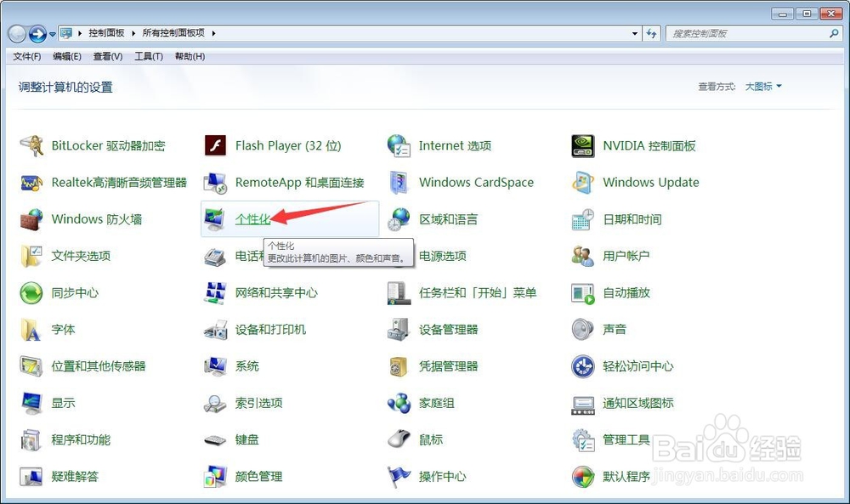
Task: Open the 个性化 monitor icon
Action: coord(215,219)
